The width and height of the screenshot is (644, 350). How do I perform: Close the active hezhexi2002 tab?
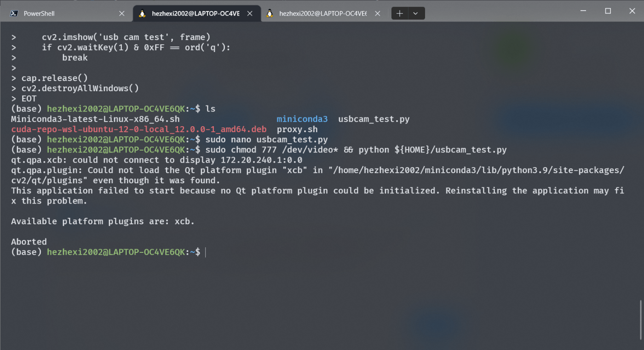250,13
